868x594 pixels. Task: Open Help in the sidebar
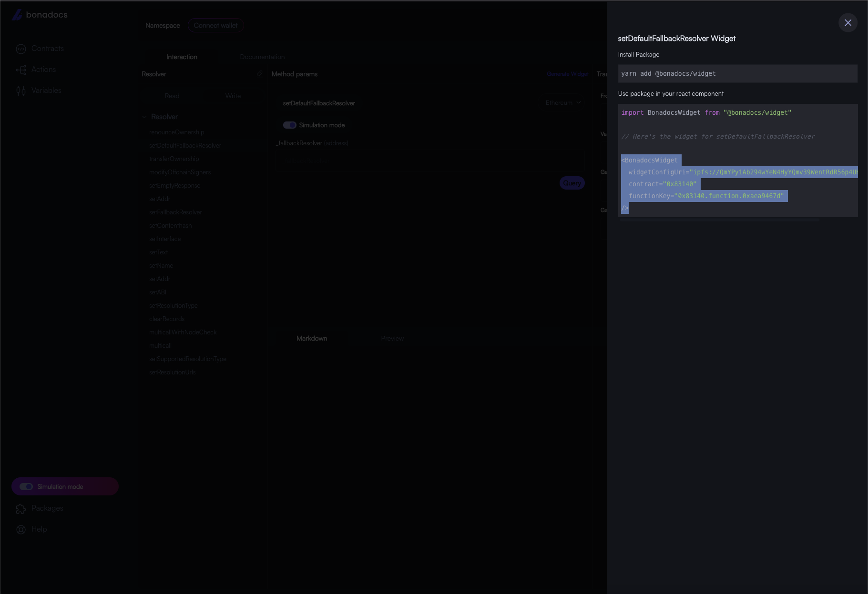[31, 529]
